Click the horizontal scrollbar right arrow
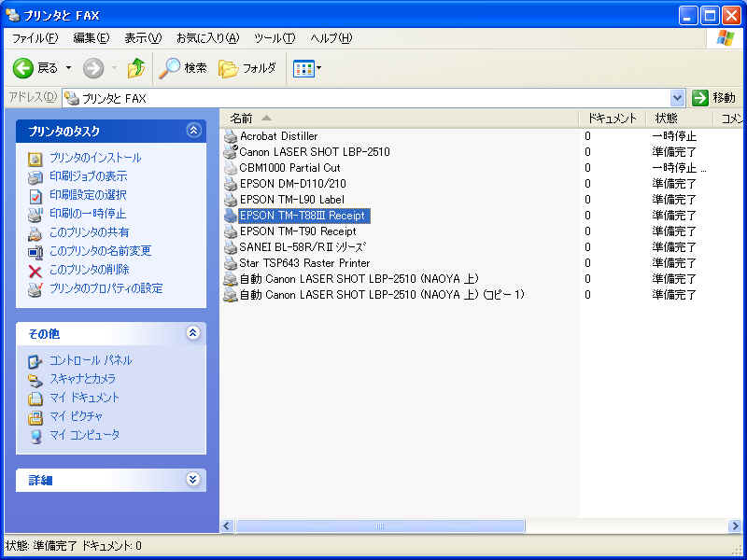 click(x=735, y=525)
